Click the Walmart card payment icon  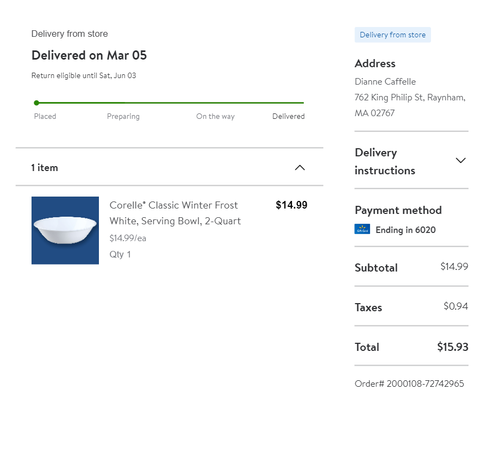tap(362, 229)
